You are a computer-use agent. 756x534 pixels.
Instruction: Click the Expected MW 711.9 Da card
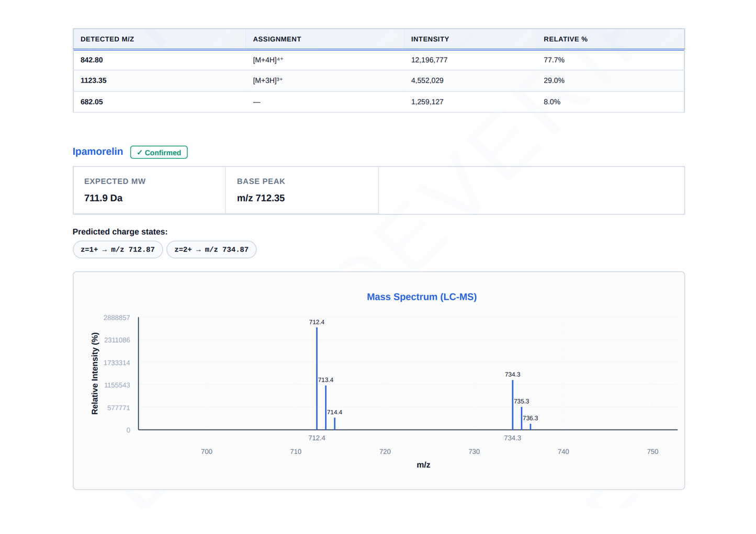click(x=150, y=190)
